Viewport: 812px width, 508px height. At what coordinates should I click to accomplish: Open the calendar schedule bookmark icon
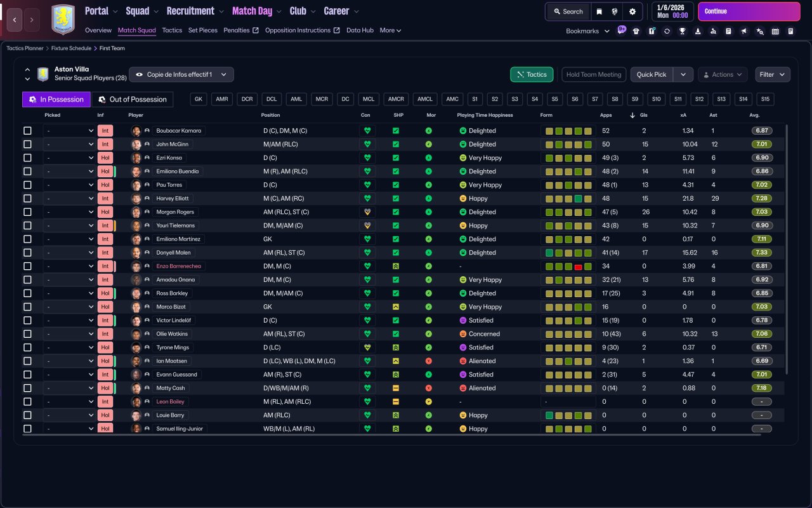(x=775, y=31)
